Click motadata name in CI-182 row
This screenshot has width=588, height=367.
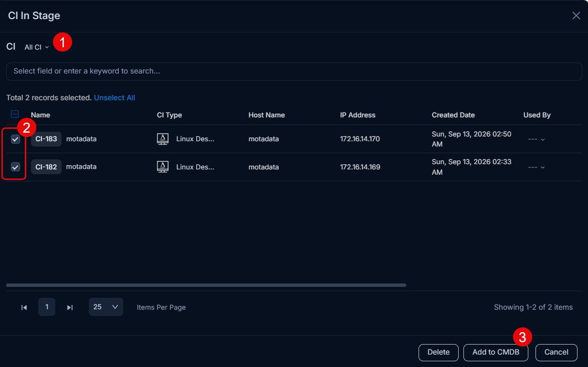(81, 167)
